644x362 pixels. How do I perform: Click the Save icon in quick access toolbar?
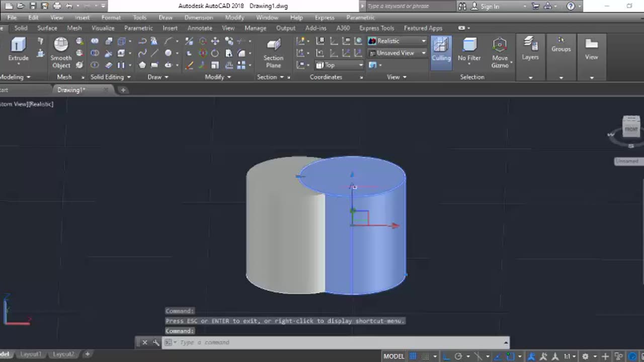pyautogui.click(x=33, y=6)
